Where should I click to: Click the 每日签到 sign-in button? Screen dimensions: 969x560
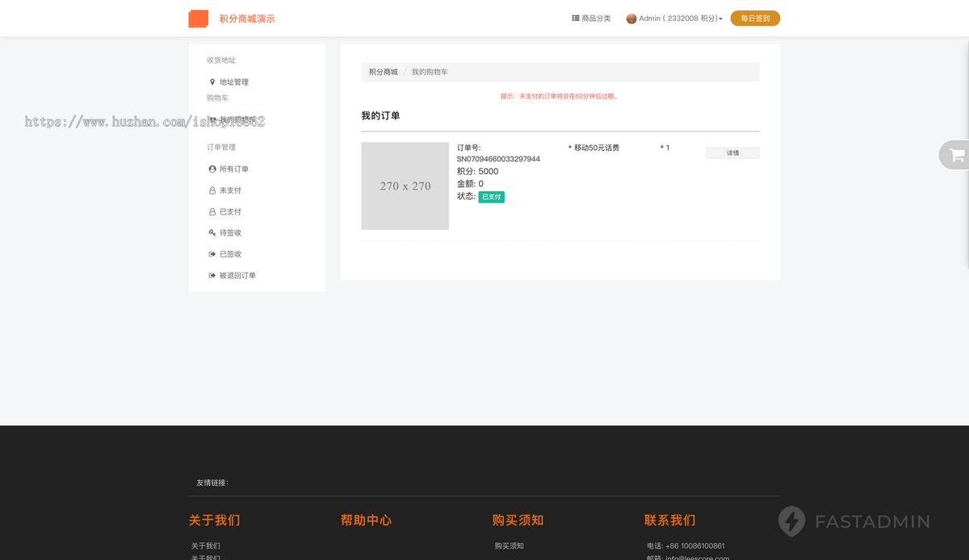click(x=754, y=17)
